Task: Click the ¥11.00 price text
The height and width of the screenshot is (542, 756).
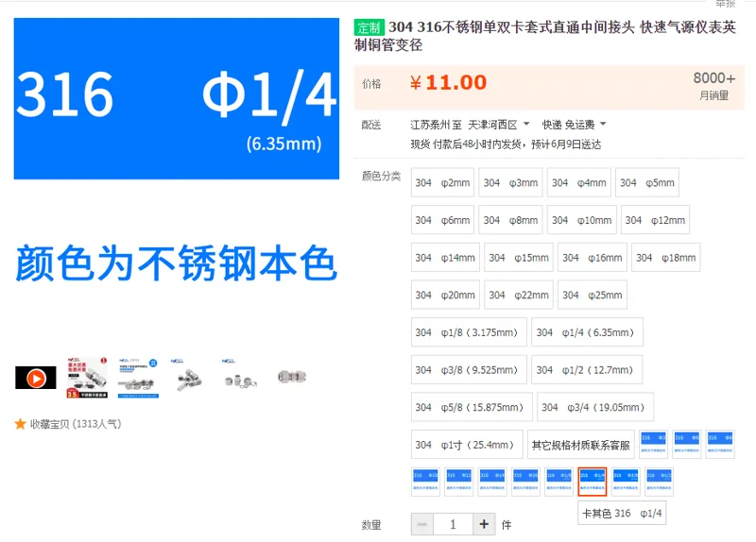Action: (448, 82)
